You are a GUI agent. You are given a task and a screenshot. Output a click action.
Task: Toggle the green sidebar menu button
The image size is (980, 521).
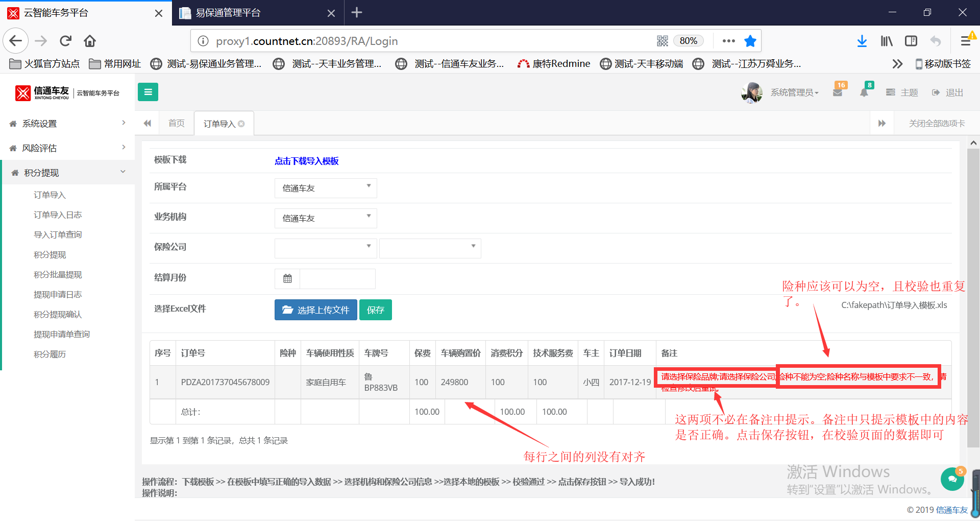[148, 92]
